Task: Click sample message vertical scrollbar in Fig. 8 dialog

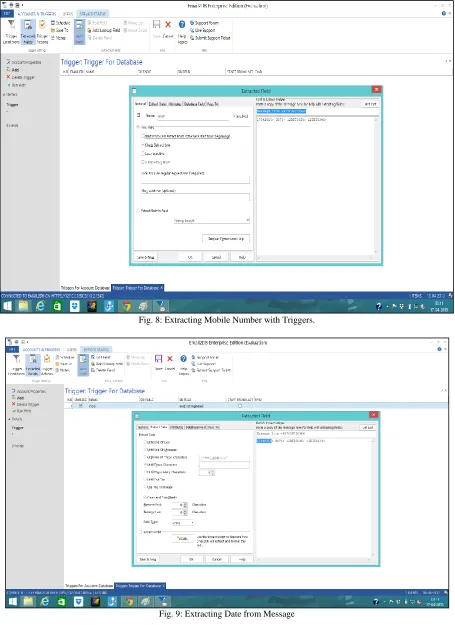Action: pyautogui.click(x=376, y=185)
